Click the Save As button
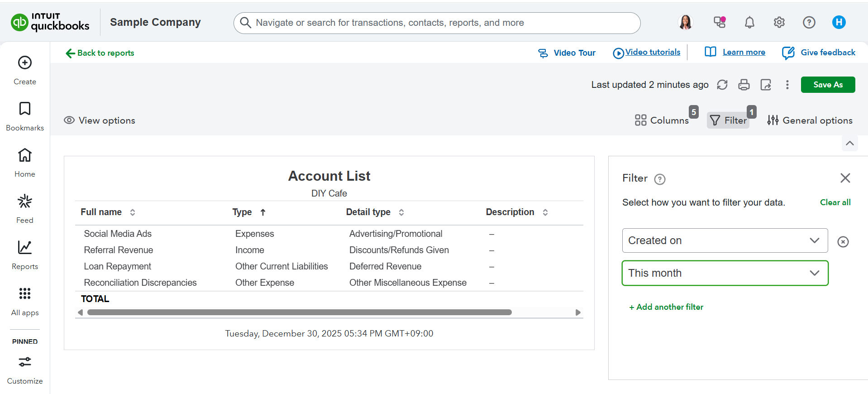The image size is (868, 394). 827,85
